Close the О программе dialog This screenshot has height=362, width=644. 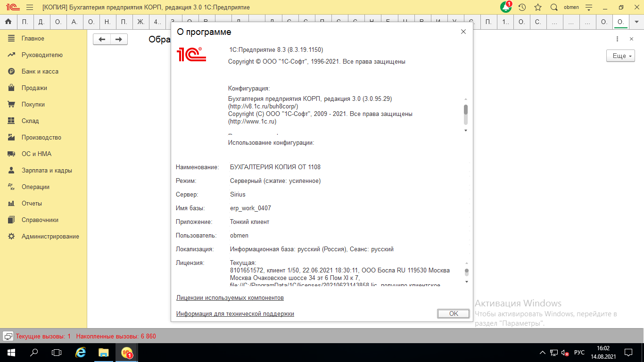463,32
